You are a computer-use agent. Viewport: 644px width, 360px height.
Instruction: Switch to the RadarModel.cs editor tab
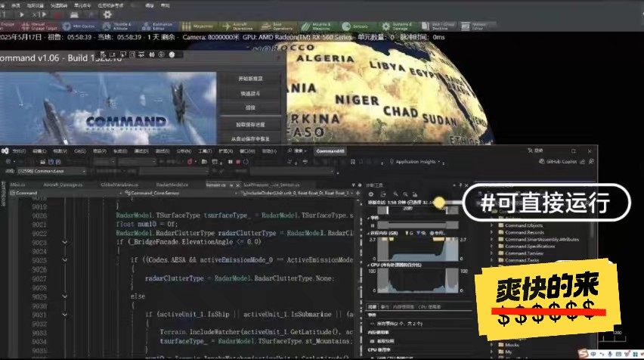pos(173,183)
